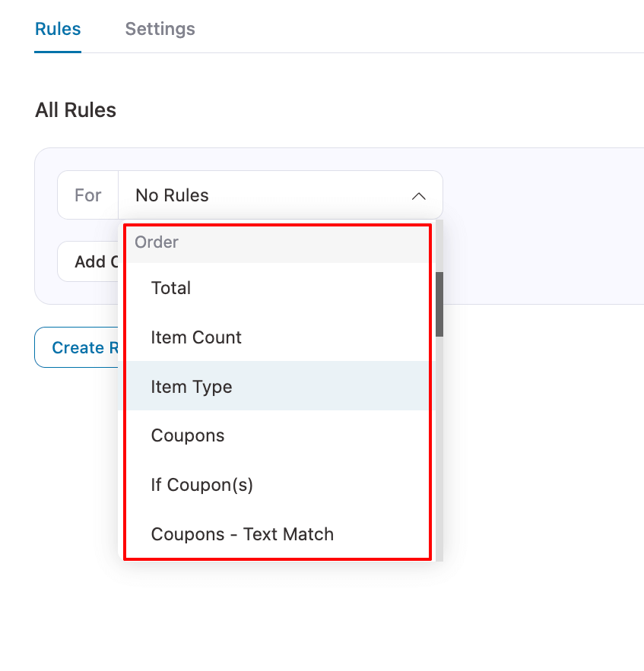Click the Order group header

pos(157,242)
